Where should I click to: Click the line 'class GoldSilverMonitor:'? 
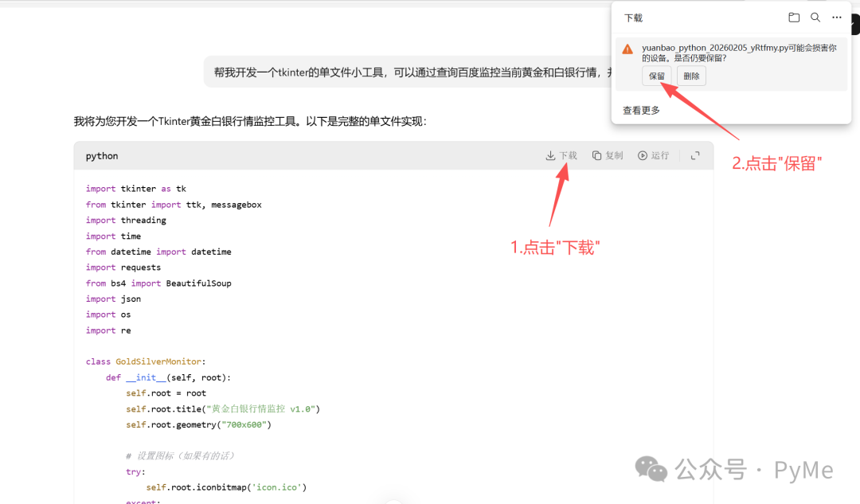tap(146, 361)
